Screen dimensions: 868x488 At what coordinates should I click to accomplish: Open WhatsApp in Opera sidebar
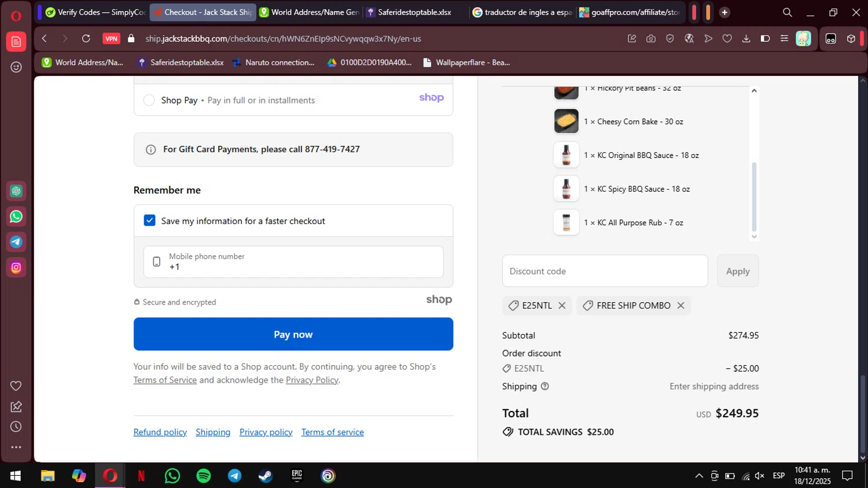coord(16,217)
